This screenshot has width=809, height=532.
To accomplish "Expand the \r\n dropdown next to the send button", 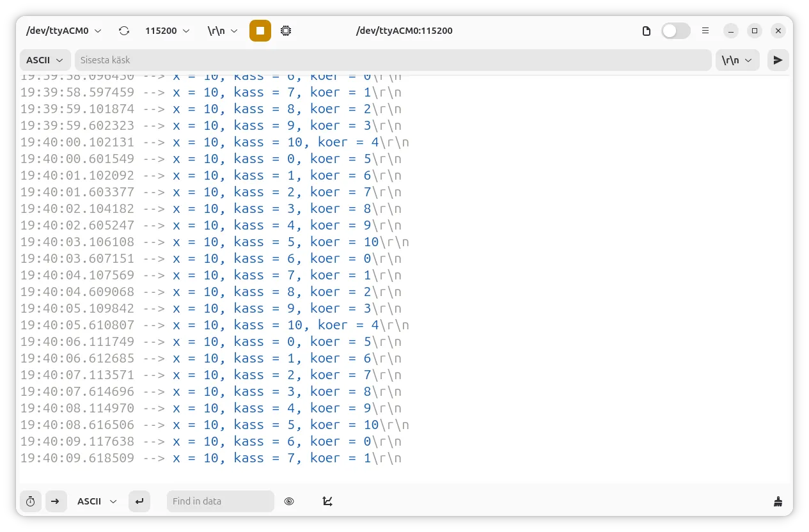I will [737, 60].
